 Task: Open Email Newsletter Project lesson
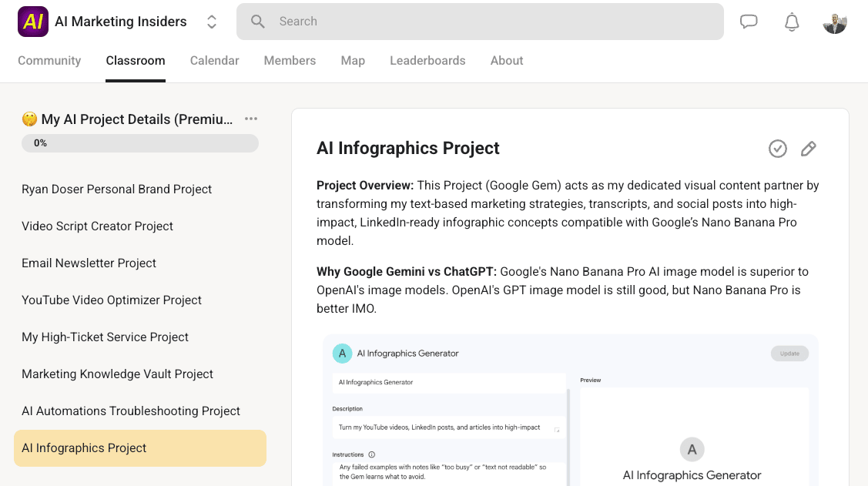[89, 263]
